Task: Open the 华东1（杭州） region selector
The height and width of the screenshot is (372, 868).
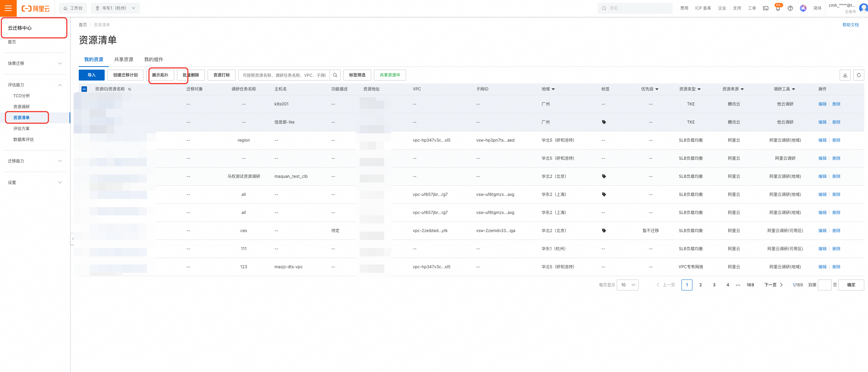Action: tap(115, 8)
